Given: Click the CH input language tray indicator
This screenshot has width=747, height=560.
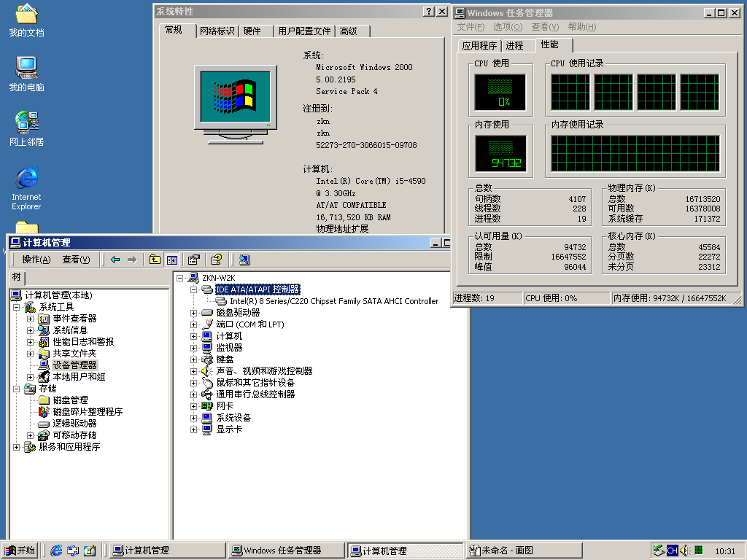Looking at the screenshot, I should click(672, 551).
